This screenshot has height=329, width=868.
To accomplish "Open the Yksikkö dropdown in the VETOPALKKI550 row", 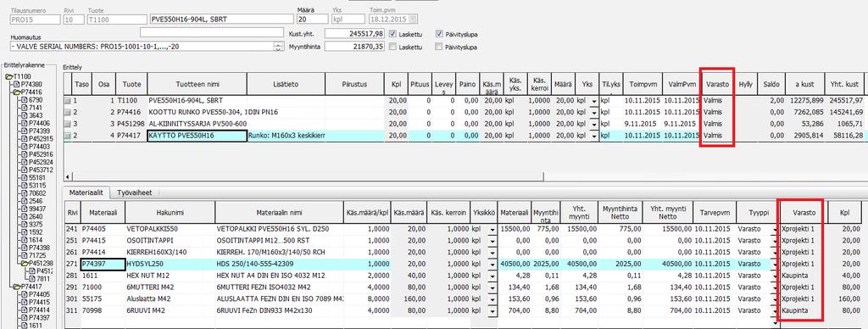I will point(492,229).
